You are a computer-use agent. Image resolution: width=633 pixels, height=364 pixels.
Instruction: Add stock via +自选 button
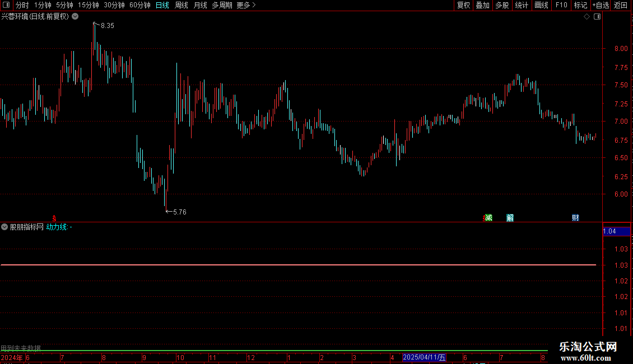(601, 5)
